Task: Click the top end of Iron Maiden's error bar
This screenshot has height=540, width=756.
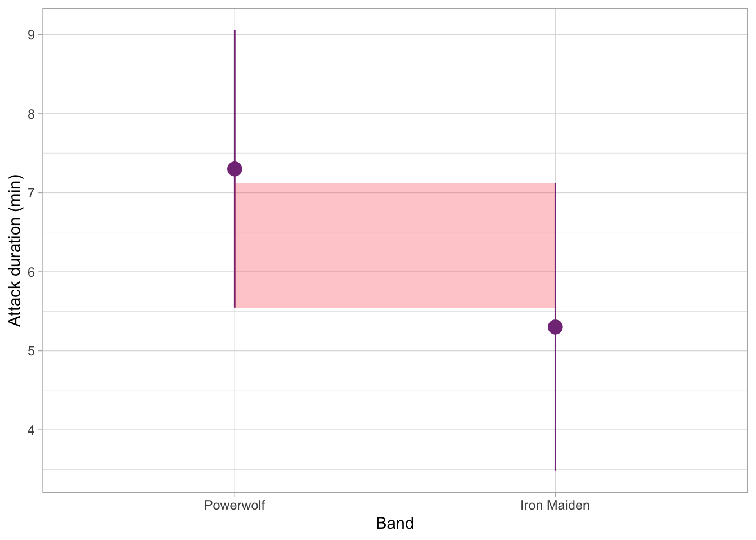Action: (x=555, y=184)
